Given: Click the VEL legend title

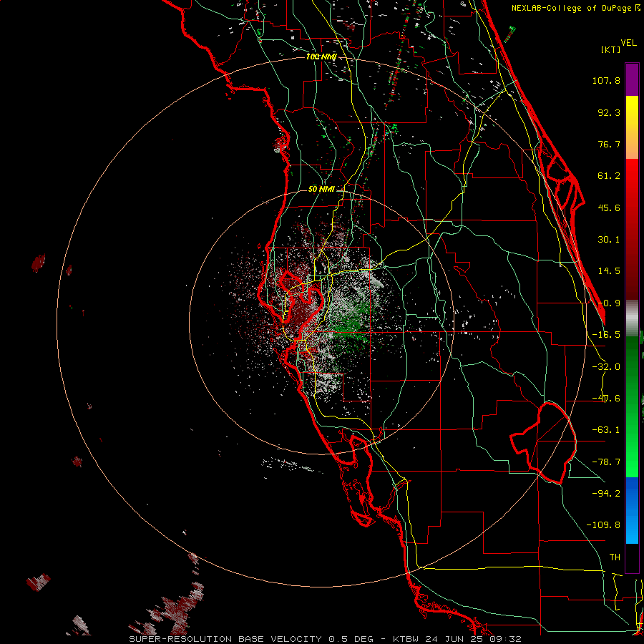Looking at the screenshot, I should (629, 42).
